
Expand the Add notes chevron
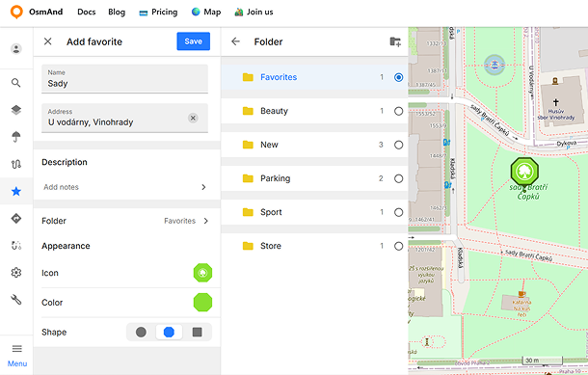point(203,187)
